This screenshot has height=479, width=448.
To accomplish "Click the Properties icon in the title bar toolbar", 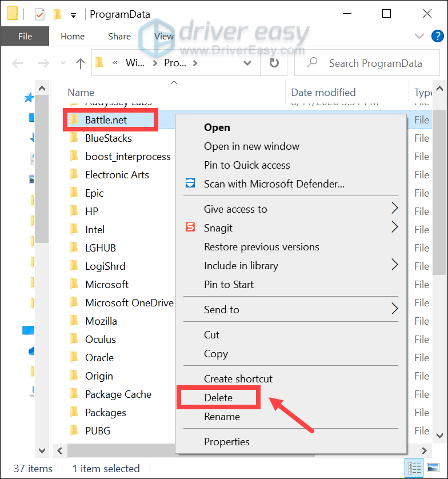I will click(40, 14).
